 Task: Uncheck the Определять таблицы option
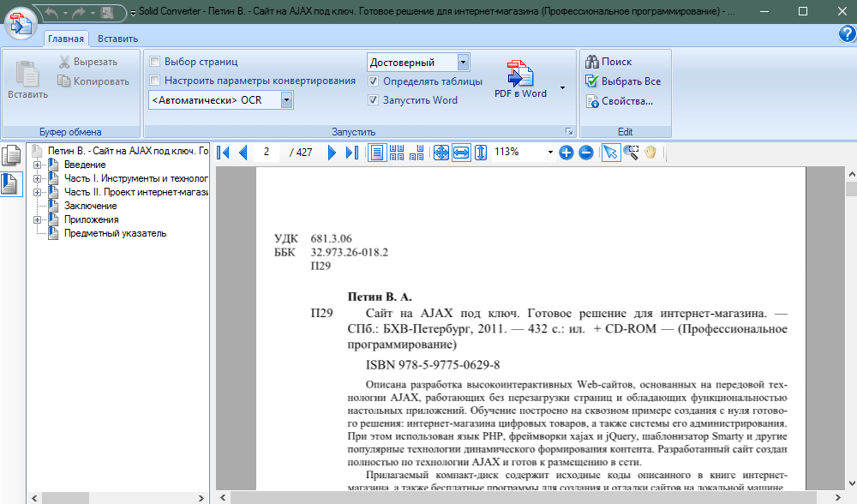pos(374,81)
